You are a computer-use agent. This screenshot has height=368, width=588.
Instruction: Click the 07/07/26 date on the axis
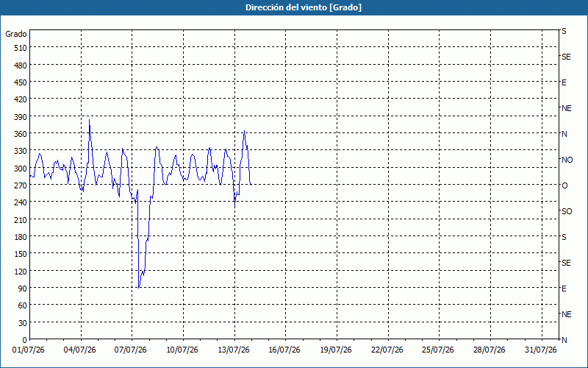(x=131, y=350)
